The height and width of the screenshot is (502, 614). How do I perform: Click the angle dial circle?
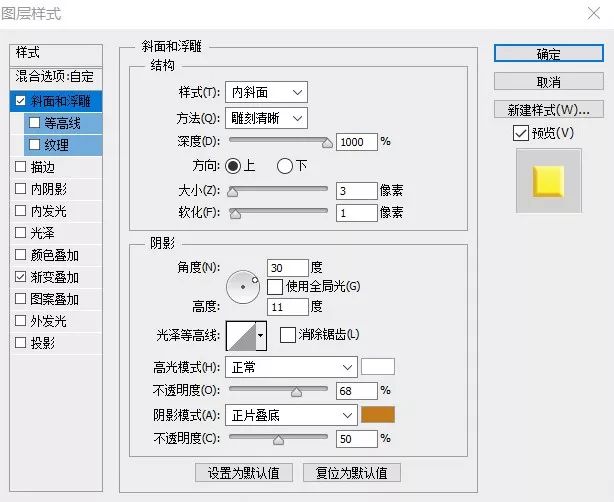[x=242, y=287]
